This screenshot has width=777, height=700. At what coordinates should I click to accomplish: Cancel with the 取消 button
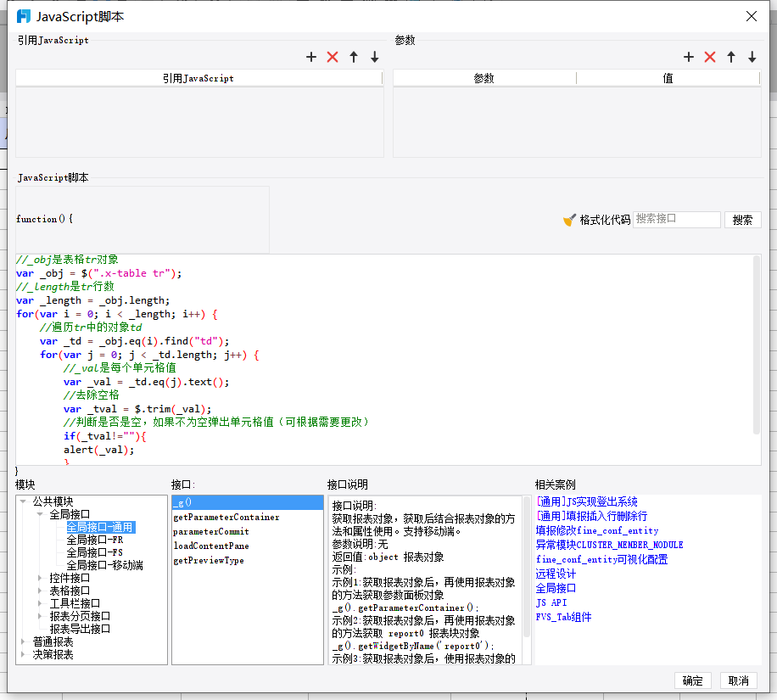coord(738,680)
